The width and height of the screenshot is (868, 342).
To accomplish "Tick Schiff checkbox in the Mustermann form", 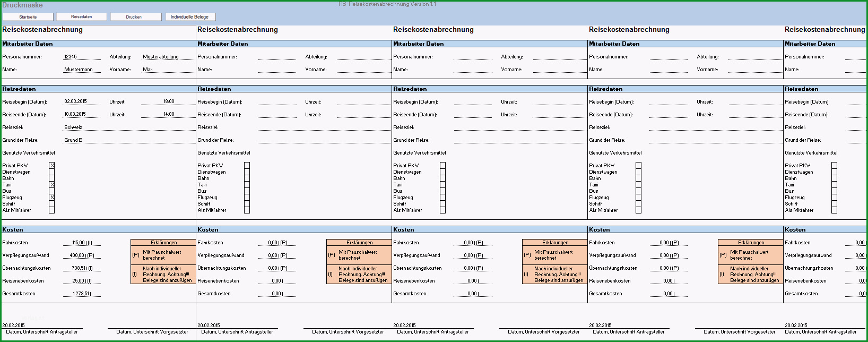I will [52, 204].
